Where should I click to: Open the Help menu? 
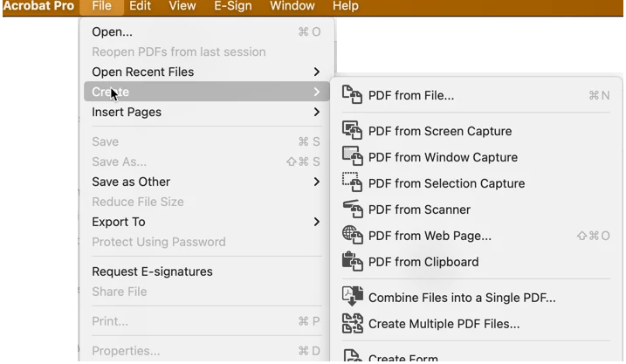(346, 6)
